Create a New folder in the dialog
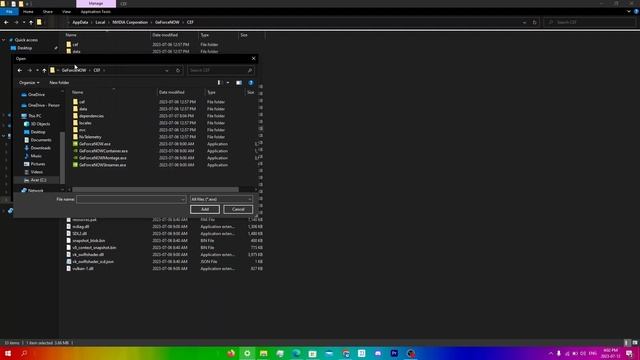 coord(59,83)
